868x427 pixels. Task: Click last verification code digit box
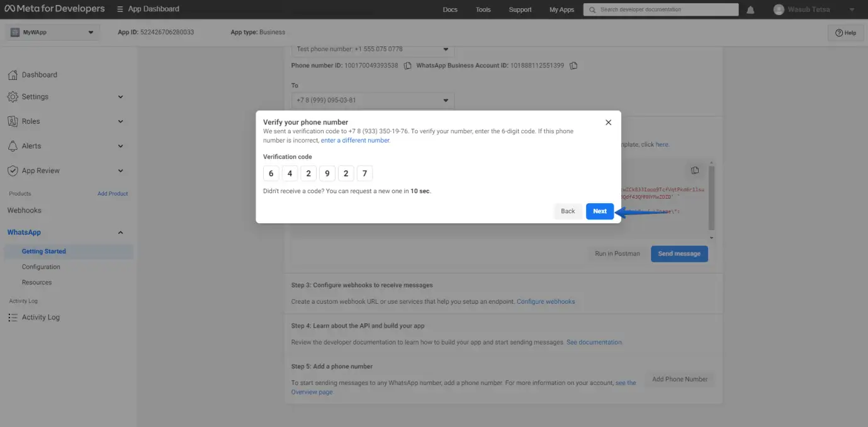point(364,174)
